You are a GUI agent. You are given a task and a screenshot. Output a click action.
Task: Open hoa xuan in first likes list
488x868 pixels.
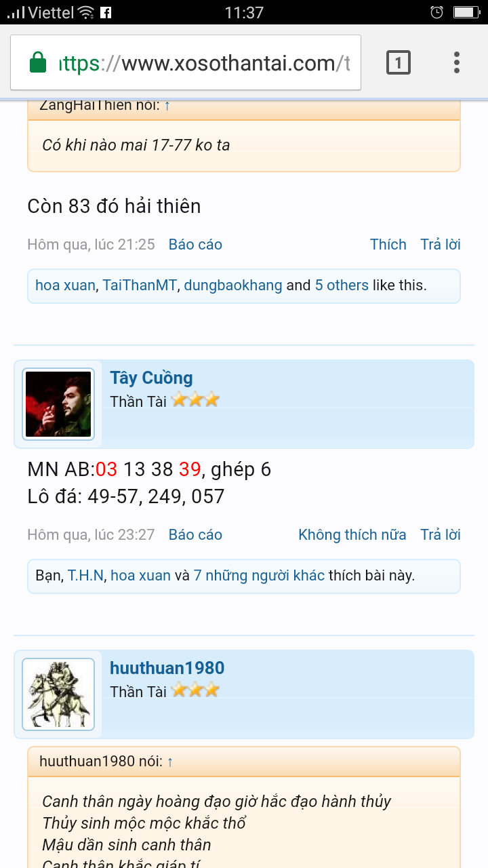pyautogui.click(x=65, y=285)
